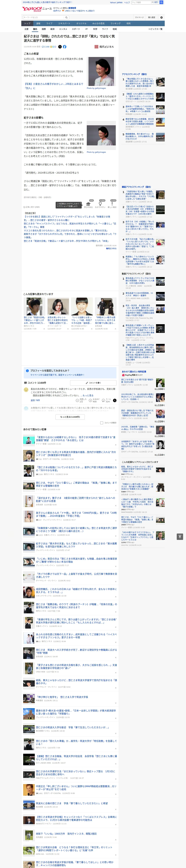
Task: Open video article 【速報】悠仁さま合格後、筑波大学が初会見
Action: tap(76, 758)
